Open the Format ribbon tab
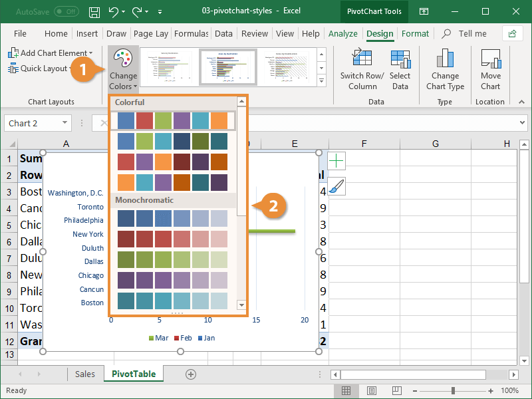This screenshot has height=399, width=532. [x=415, y=34]
